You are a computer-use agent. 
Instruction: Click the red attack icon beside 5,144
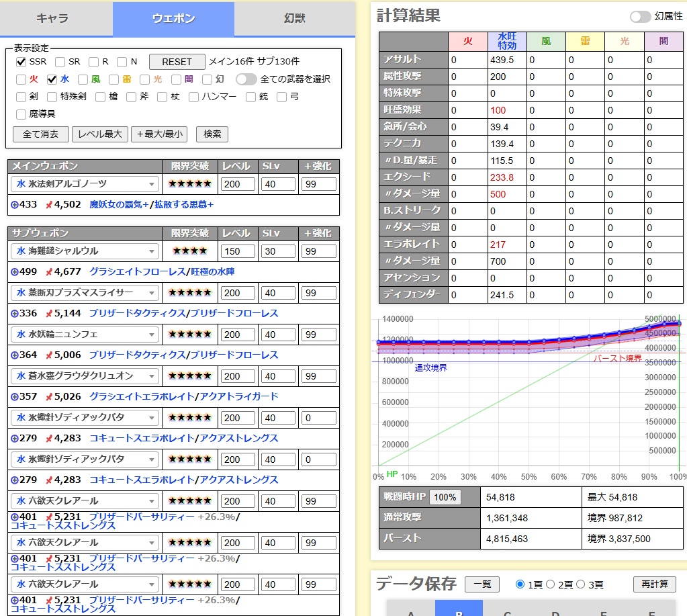(x=48, y=314)
